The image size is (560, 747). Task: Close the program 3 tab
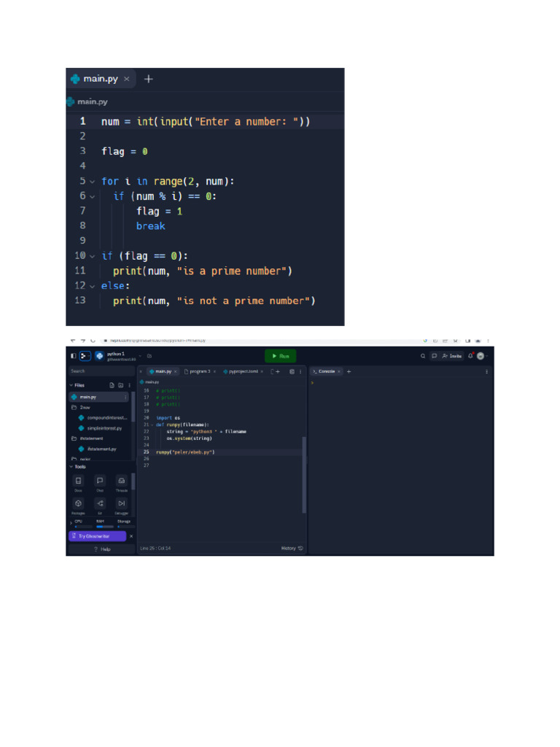[214, 371]
